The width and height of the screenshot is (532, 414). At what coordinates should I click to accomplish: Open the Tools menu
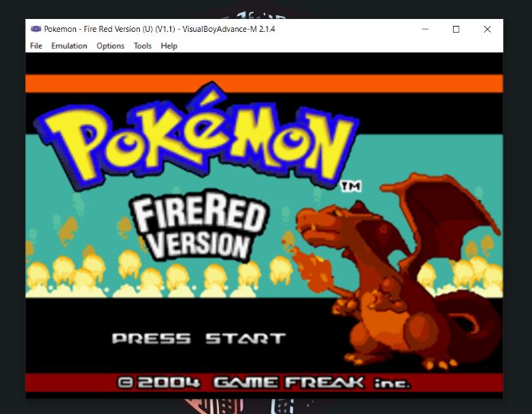pyautogui.click(x=143, y=46)
